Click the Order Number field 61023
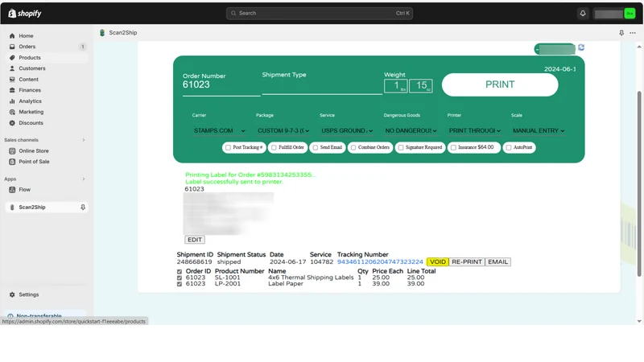This screenshot has width=644, height=362. (221, 85)
